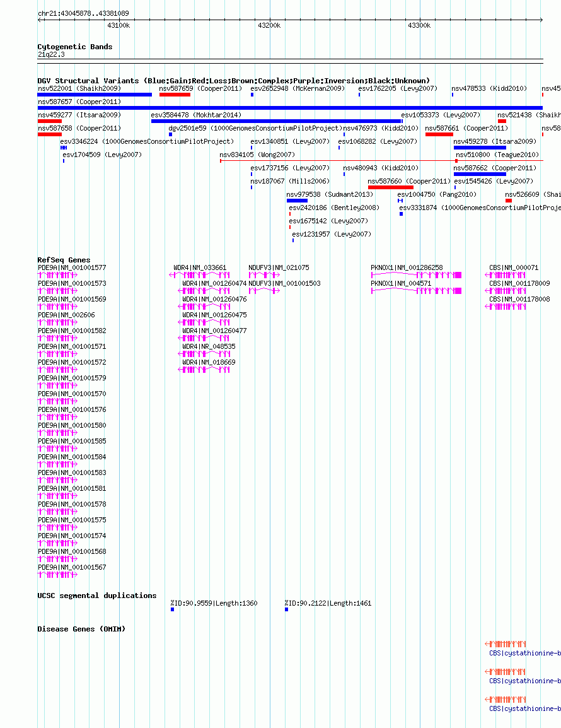Open variant esv1231957 (Levy2007)

pos(332,234)
